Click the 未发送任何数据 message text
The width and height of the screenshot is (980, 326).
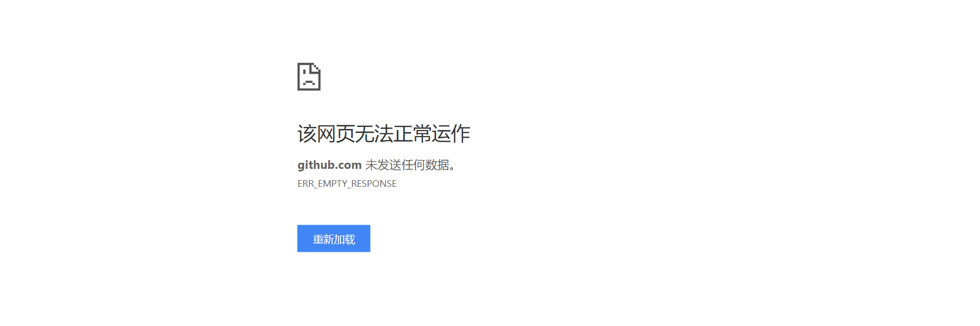click(407, 165)
